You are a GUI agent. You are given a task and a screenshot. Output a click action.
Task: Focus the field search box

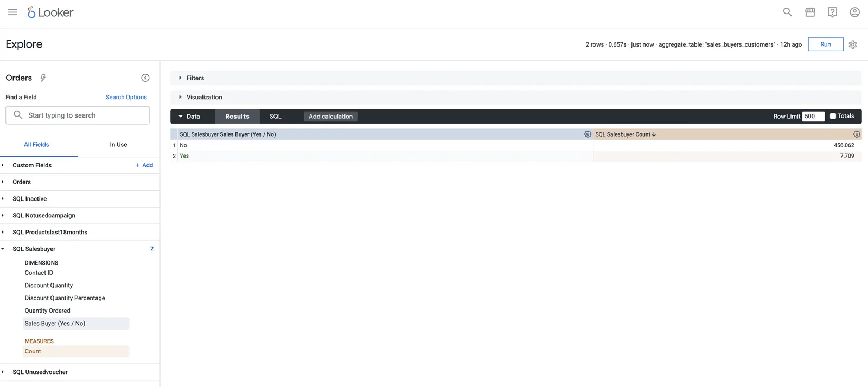78,115
